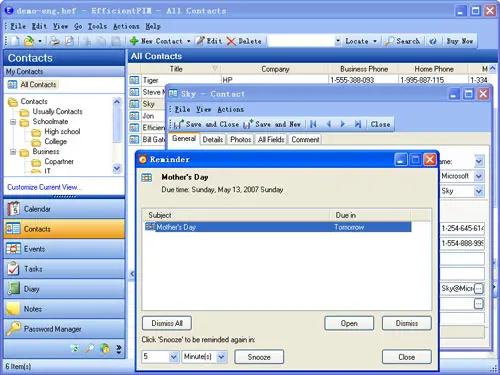Click the Locate toolbar button
Viewport: 500px width, 375px height.
(x=357, y=41)
